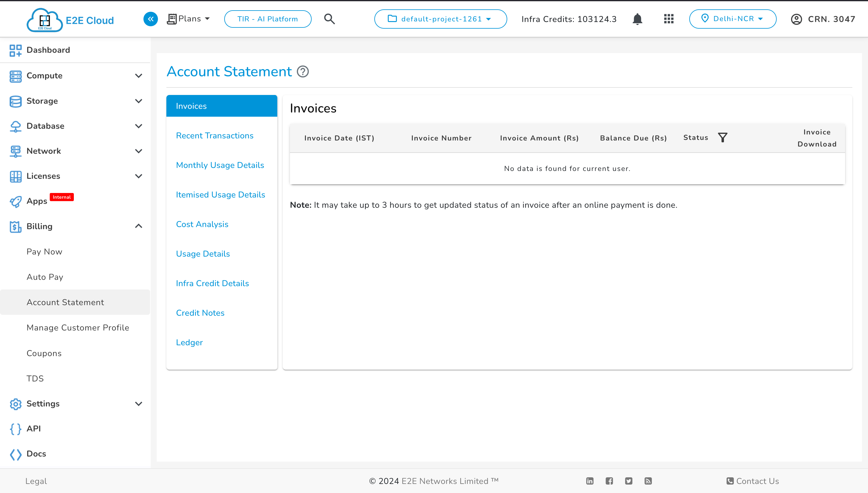868x493 pixels.
Task: Click the Settings gear icon
Action: click(x=16, y=404)
